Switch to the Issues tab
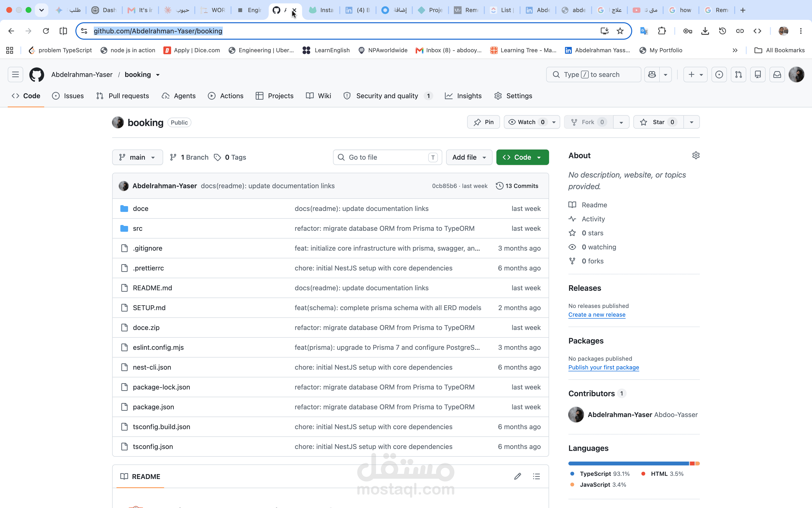Screen dimensions: 812x508 click(x=68, y=96)
